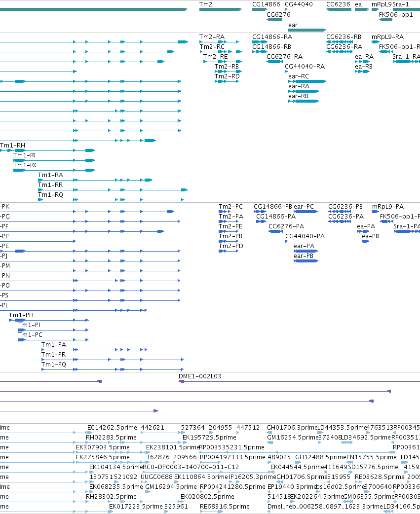Pick protein Tm1-PQ

(x=54, y=364)
